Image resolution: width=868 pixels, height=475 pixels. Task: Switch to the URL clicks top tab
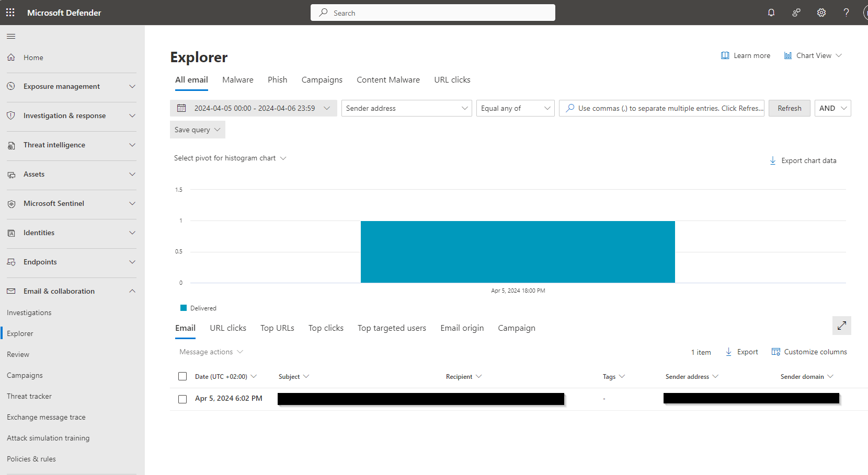(x=452, y=80)
